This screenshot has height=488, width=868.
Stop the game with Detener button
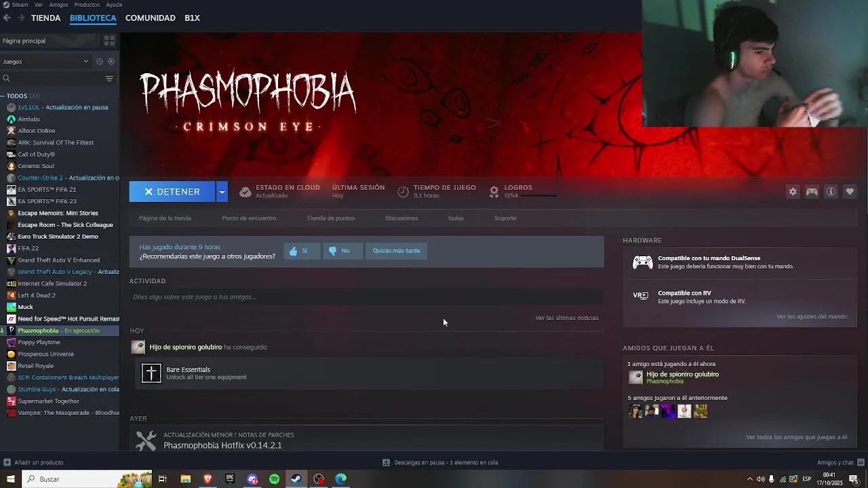point(172,192)
